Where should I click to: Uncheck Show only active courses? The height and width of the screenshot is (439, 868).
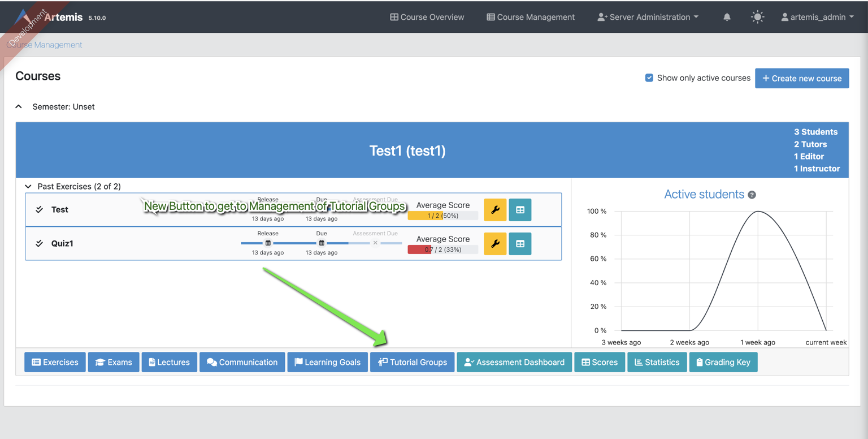coord(649,78)
